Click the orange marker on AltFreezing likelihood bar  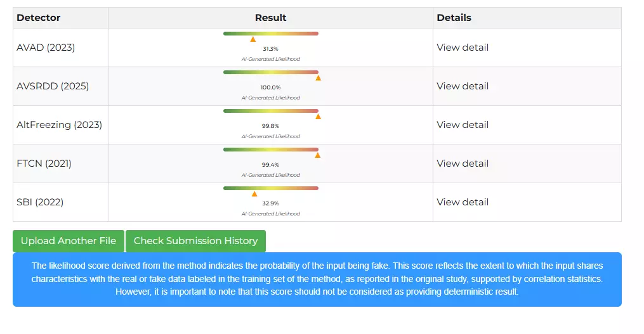pyautogui.click(x=318, y=117)
